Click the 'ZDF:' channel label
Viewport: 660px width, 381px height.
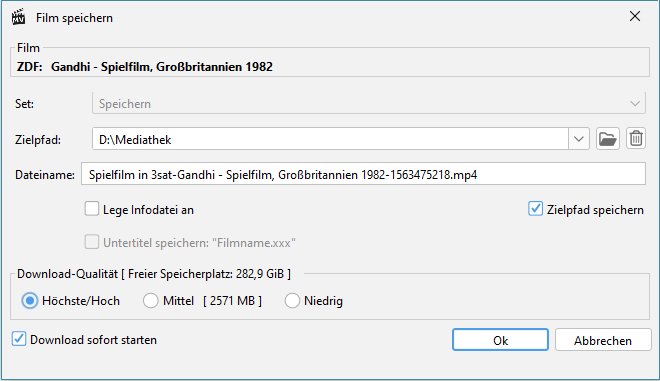tap(29, 67)
